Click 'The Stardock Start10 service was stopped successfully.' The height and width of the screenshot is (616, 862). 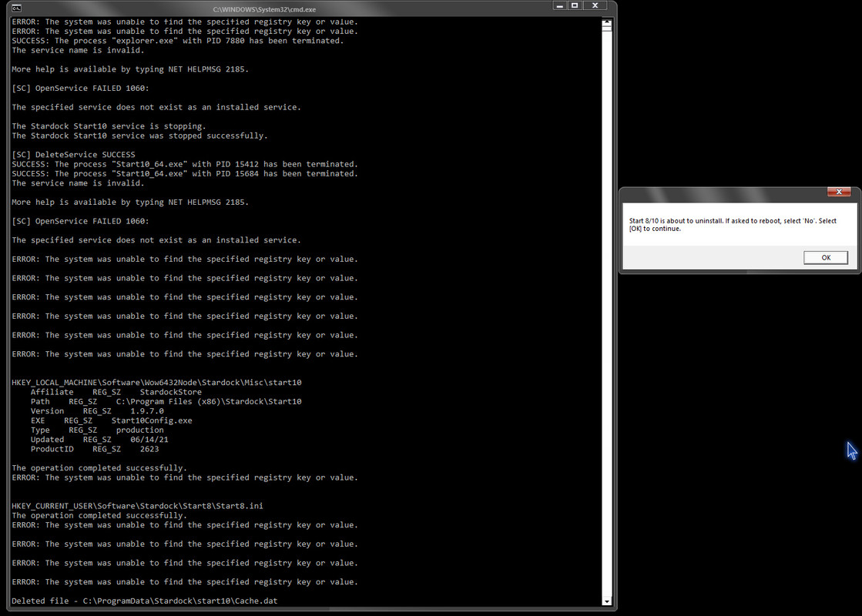point(139,136)
